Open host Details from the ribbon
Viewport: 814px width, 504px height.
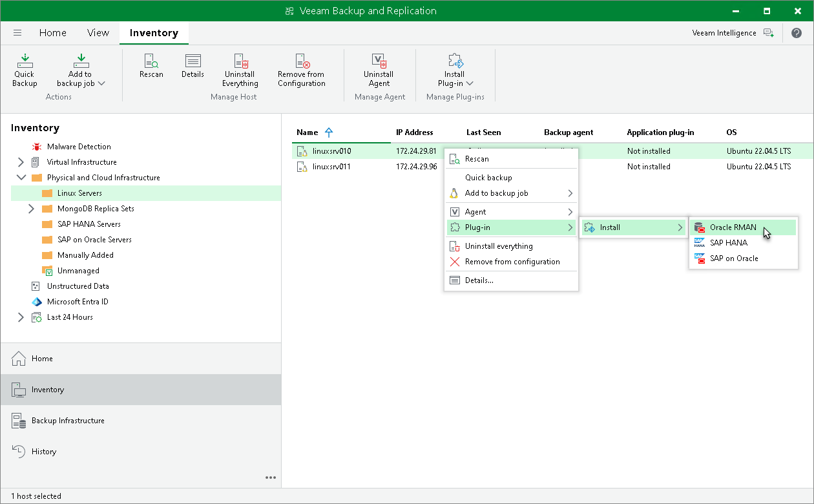coord(193,61)
